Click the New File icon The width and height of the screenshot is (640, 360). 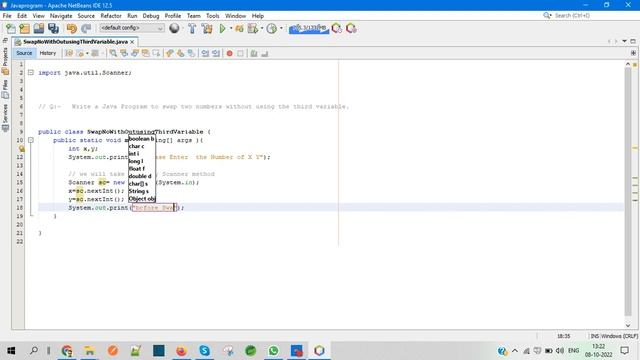11,28
